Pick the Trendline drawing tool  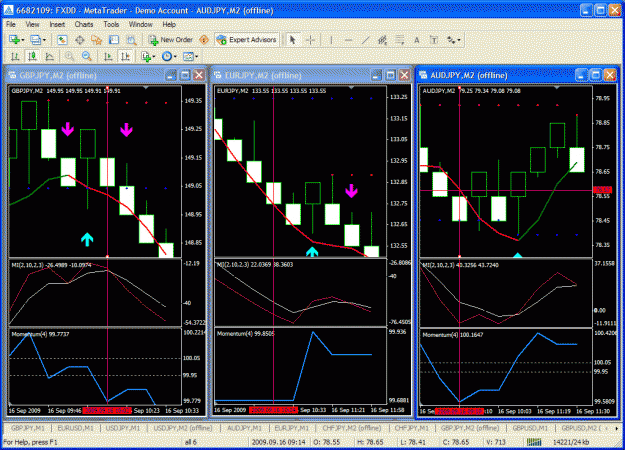[366, 40]
